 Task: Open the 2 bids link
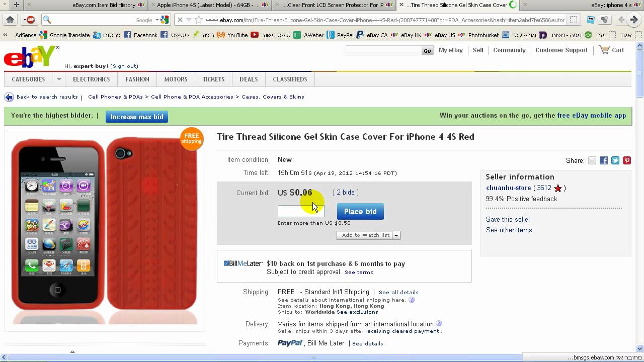point(346,193)
